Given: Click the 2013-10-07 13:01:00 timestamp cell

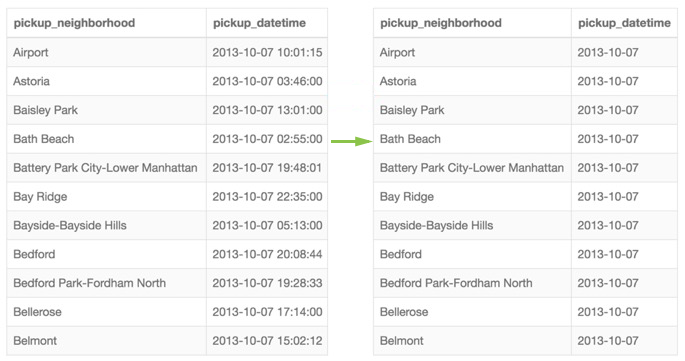Looking at the screenshot, I should click(x=267, y=110).
